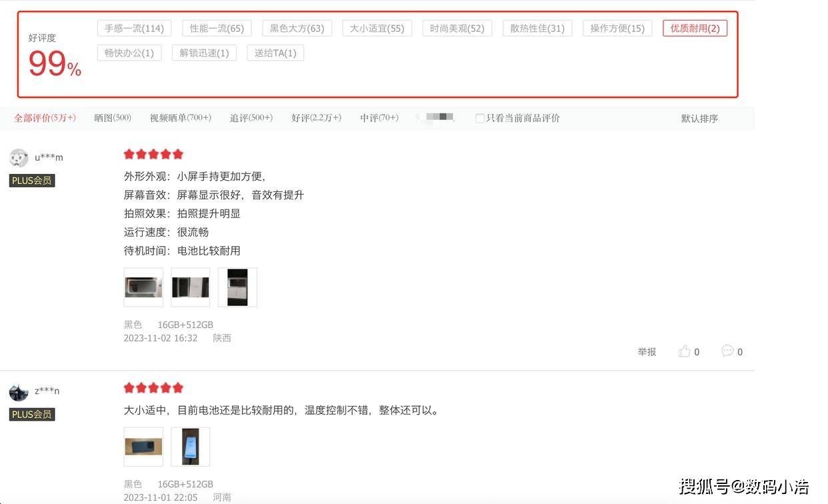The image size is (828, 504).
Task: Click location text 陕西
Action: 222,338
